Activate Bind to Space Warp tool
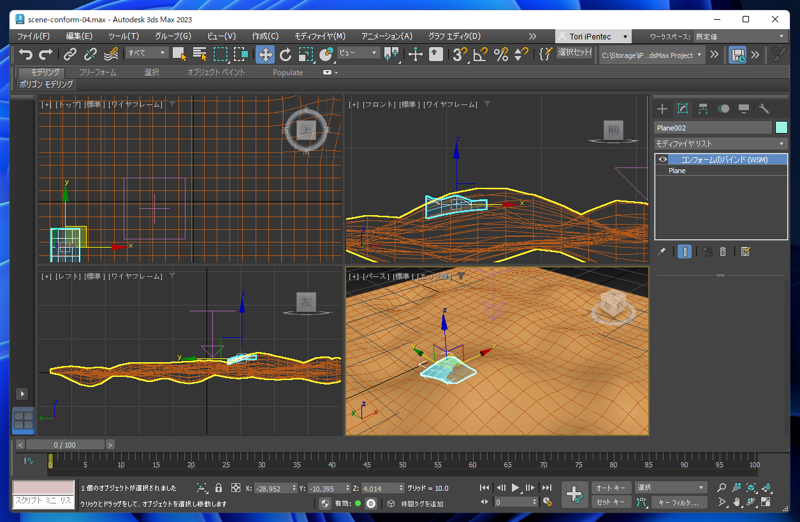This screenshot has width=800, height=522. pyautogui.click(x=111, y=54)
